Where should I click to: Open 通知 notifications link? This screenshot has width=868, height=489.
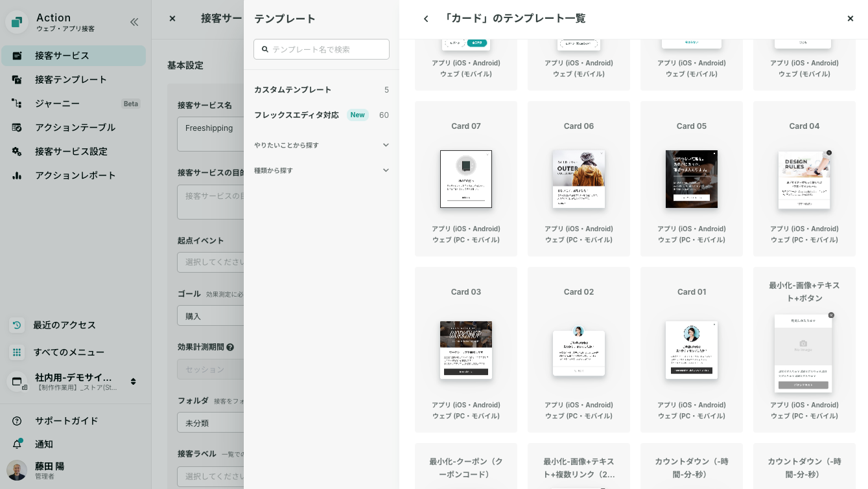(x=44, y=444)
